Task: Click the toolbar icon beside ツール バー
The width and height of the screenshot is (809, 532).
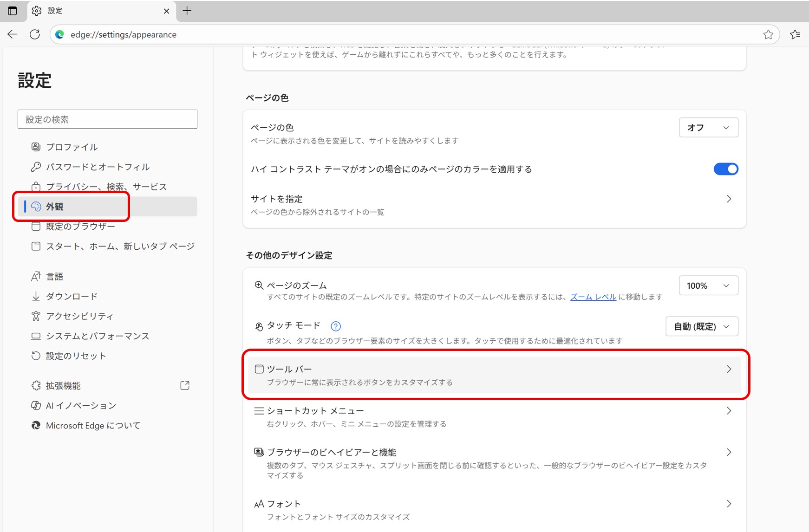Action: 259,369
